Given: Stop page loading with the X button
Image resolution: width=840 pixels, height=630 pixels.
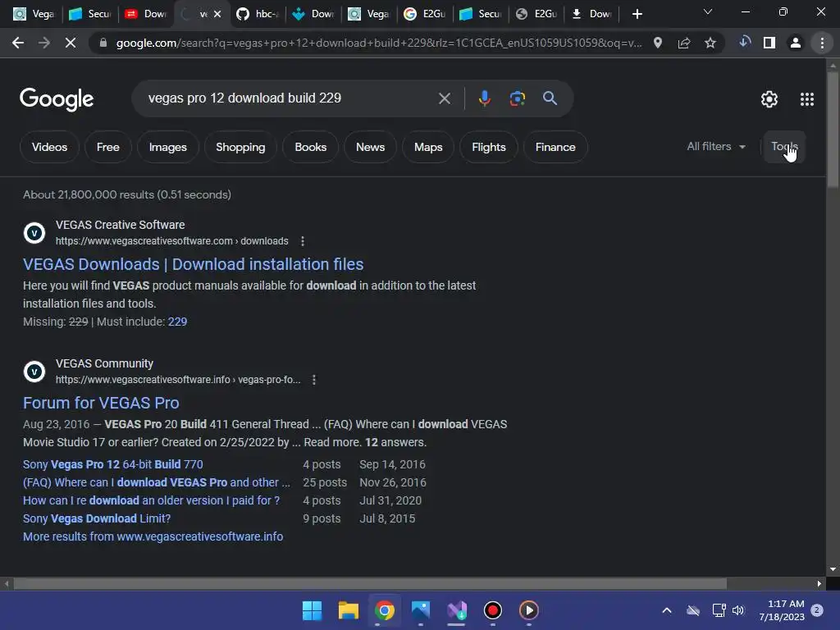Looking at the screenshot, I should 71,43.
